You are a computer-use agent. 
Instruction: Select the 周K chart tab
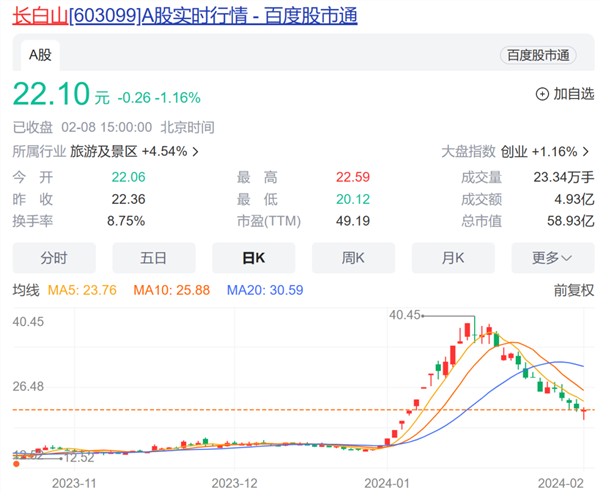pyautogui.click(x=354, y=257)
